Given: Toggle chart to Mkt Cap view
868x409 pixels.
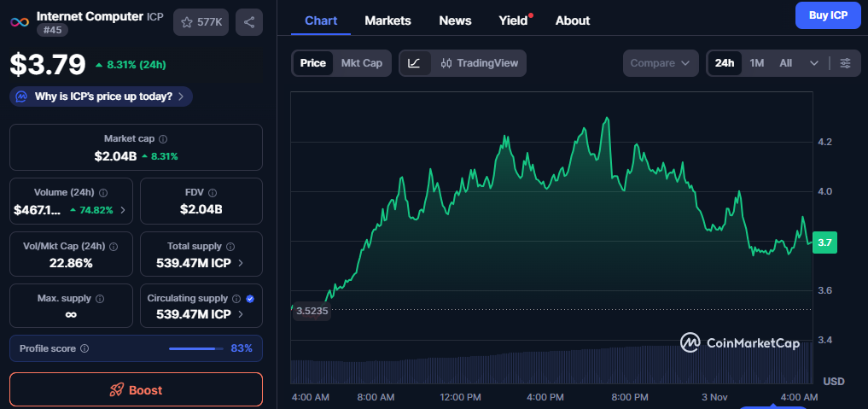Looking at the screenshot, I should pyautogui.click(x=361, y=63).
